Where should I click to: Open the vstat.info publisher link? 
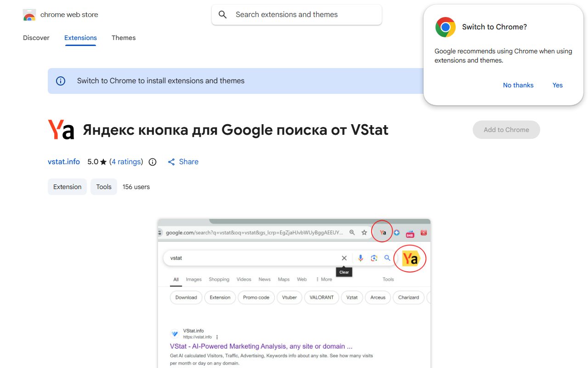click(64, 162)
